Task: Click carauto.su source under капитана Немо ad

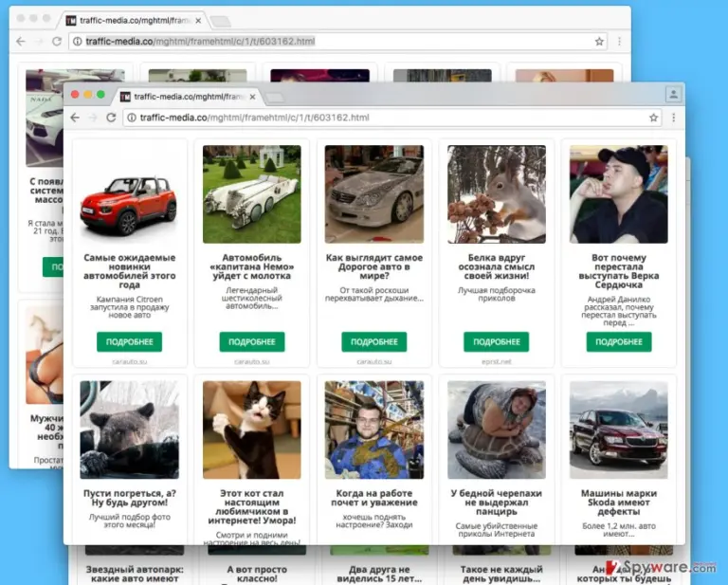Action: pyautogui.click(x=251, y=361)
